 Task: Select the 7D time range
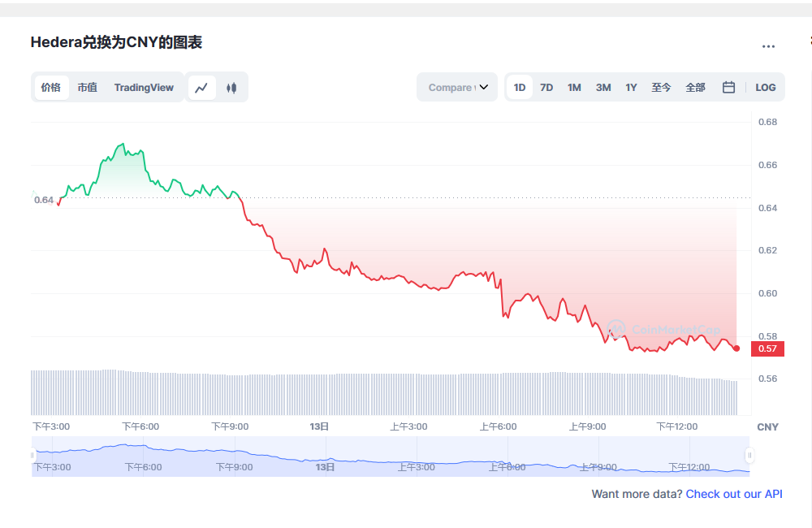coord(546,88)
